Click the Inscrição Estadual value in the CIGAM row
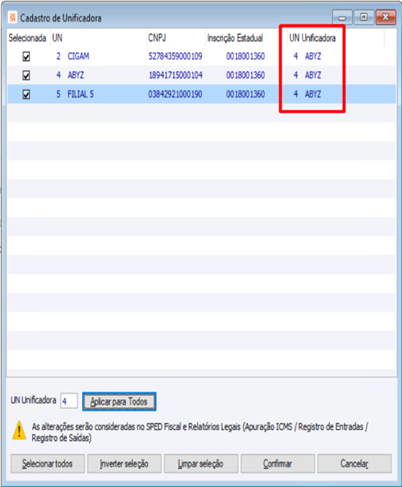This screenshot has height=487, width=402. click(246, 56)
